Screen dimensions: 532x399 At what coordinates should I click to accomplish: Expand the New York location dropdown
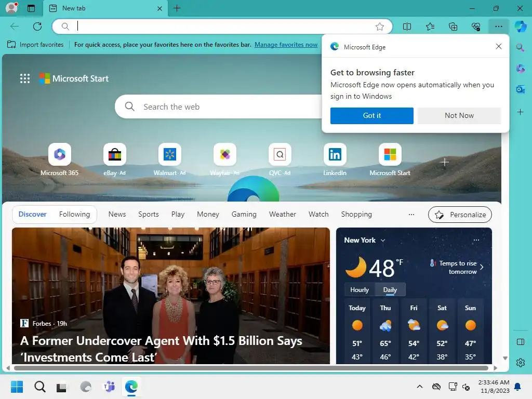tap(383, 240)
